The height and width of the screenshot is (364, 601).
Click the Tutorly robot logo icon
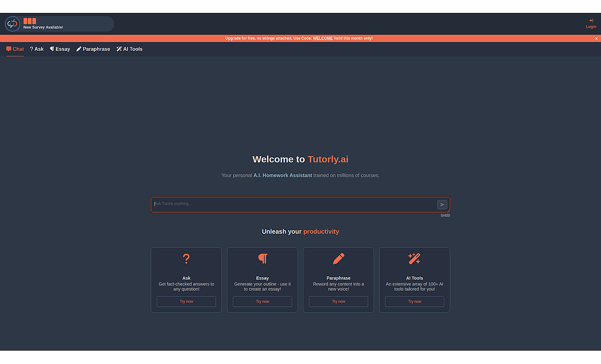pos(12,24)
